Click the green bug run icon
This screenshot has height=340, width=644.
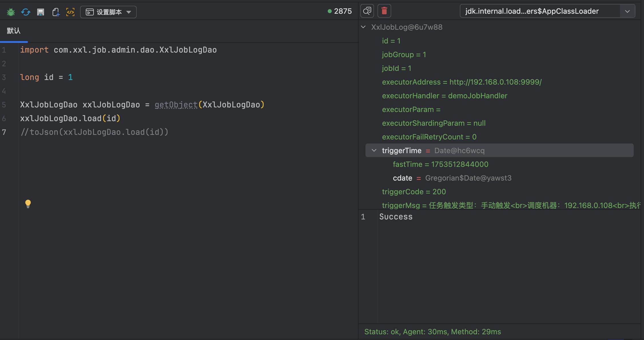click(x=11, y=12)
